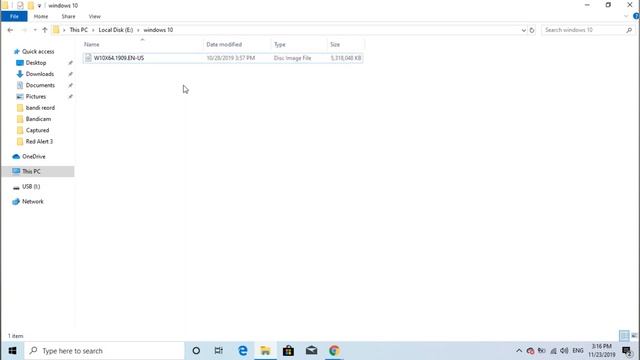The width and height of the screenshot is (640, 360).
Task: Open Microsoft Store from taskbar
Action: tap(288, 351)
